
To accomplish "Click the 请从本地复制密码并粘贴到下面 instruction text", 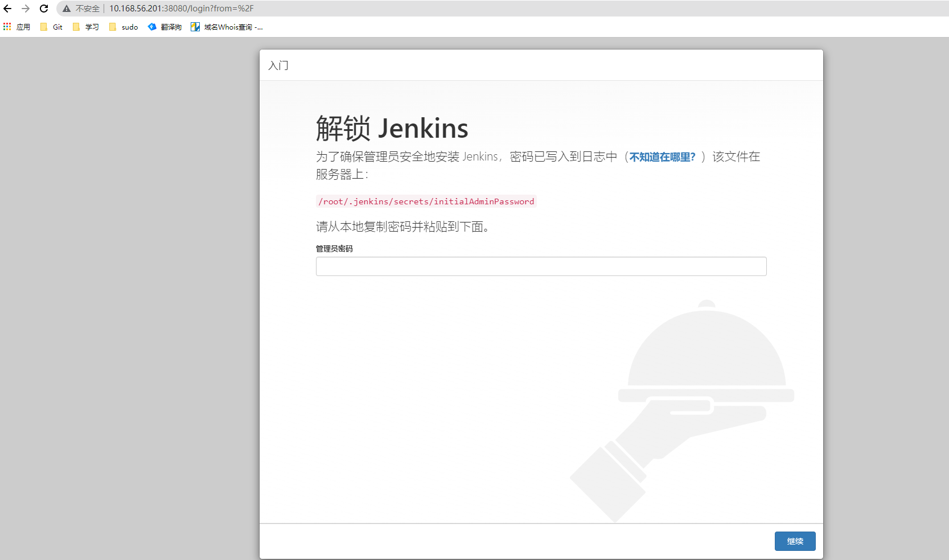I will pyautogui.click(x=402, y=227).
